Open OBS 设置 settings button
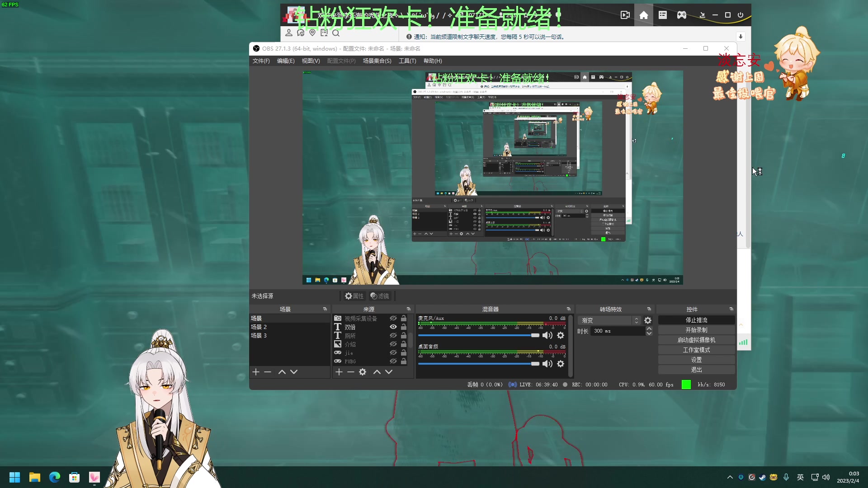 point(696,360)
